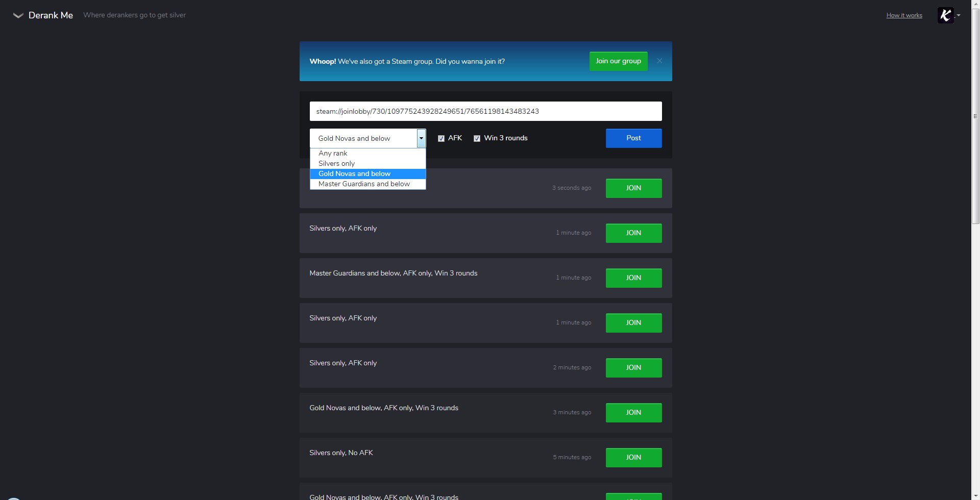Choose Master Guardians and below option
980x500 pixels.
367,184
